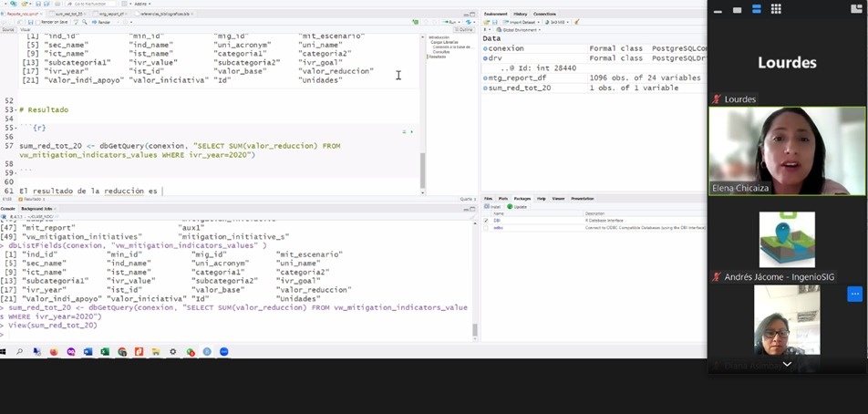Click the insert new code chunk icon

click(x=415, y=22)
